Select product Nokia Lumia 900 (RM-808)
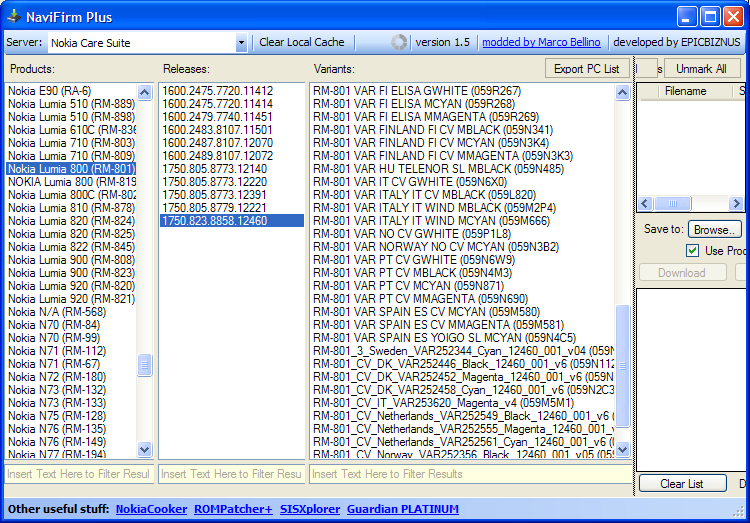Image resolution: width=750 pixels, height=523 pixels. coord(71,260)
